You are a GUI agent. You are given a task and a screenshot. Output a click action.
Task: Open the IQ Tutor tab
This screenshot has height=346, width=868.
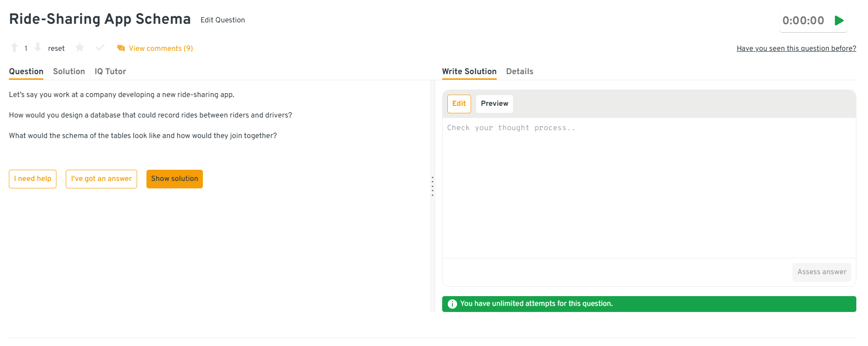[110, 71]
